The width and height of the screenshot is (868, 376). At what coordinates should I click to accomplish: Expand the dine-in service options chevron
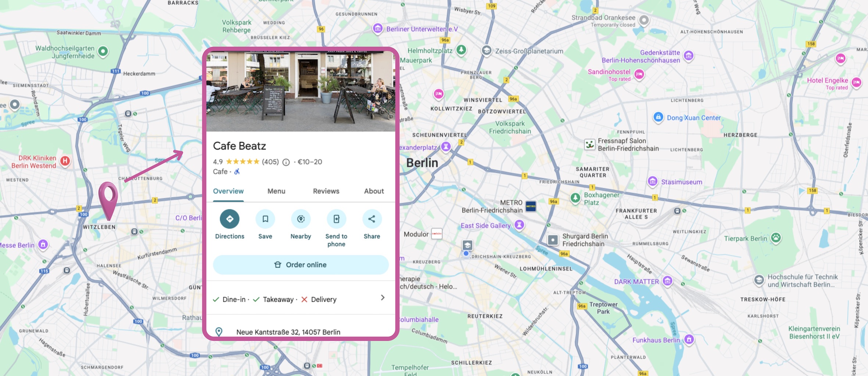coord(383,298)
